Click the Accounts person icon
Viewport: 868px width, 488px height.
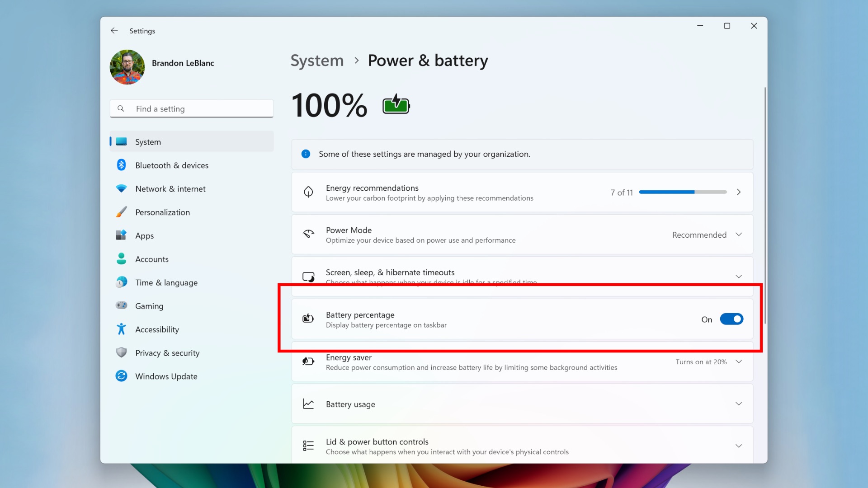pos(121,258)
